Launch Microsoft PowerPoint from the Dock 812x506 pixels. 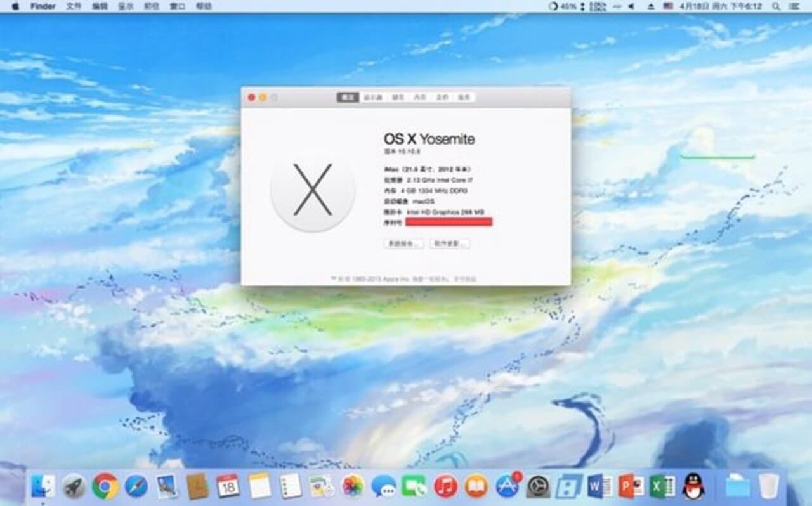631,486
